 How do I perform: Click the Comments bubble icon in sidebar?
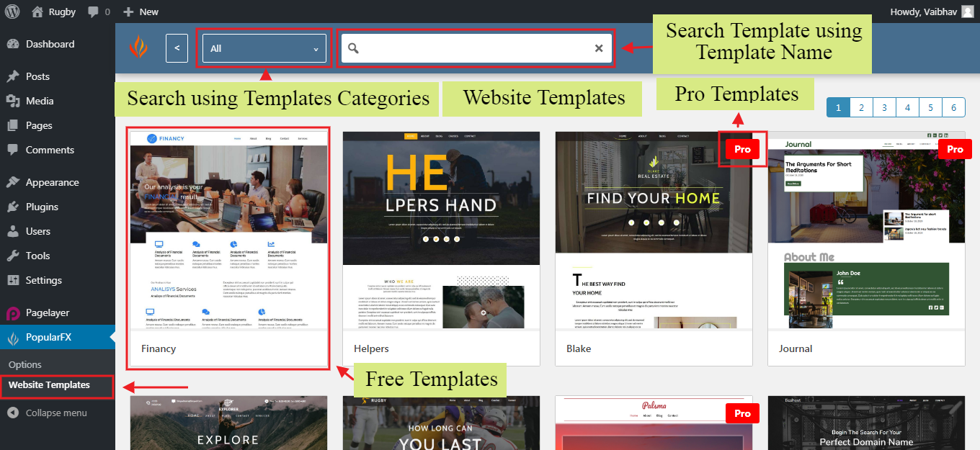[12, 150]
